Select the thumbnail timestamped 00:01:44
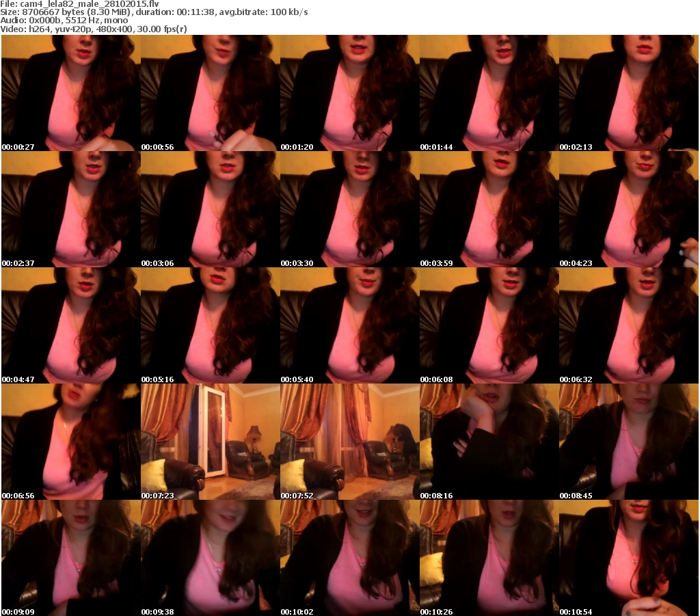This screenshot has width=700, height=616. [489, 93]
